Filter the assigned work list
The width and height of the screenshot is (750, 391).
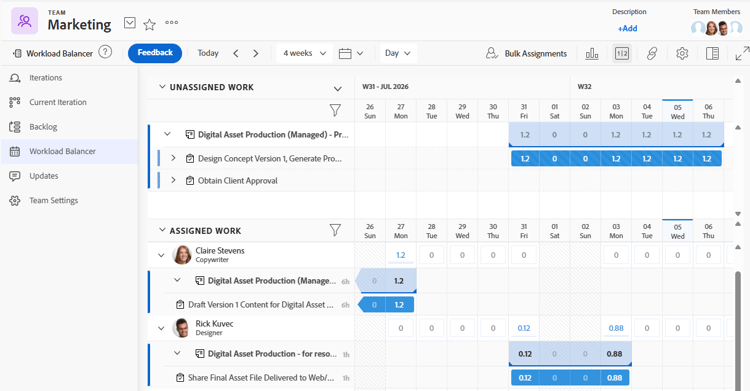click(335, 230)
